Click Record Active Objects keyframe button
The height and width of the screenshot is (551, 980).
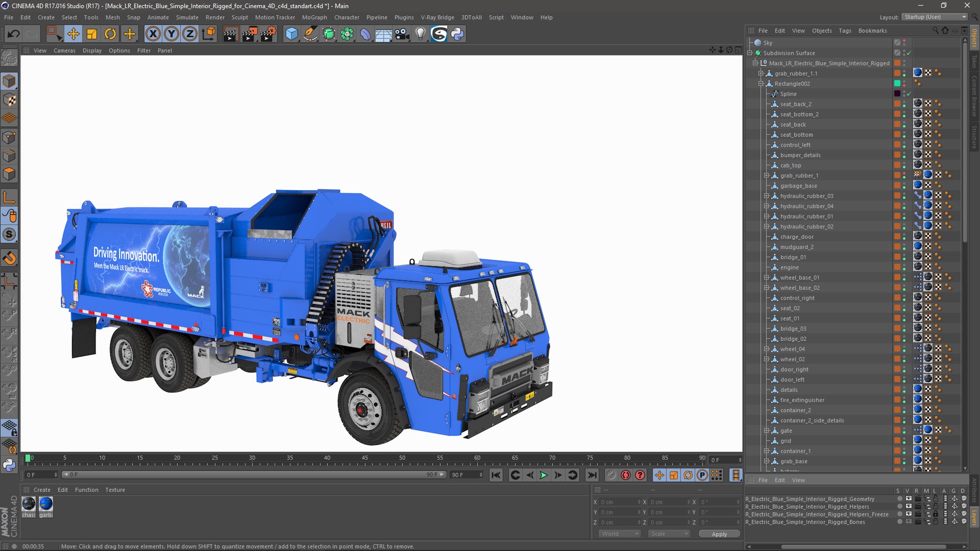[x=611, y=475]
